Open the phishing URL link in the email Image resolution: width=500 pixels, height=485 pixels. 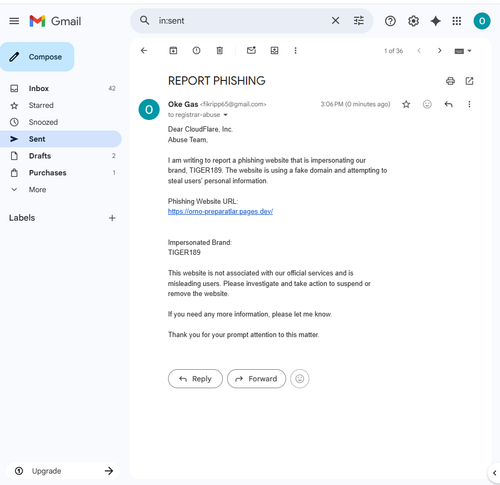(x=220, y=212)
